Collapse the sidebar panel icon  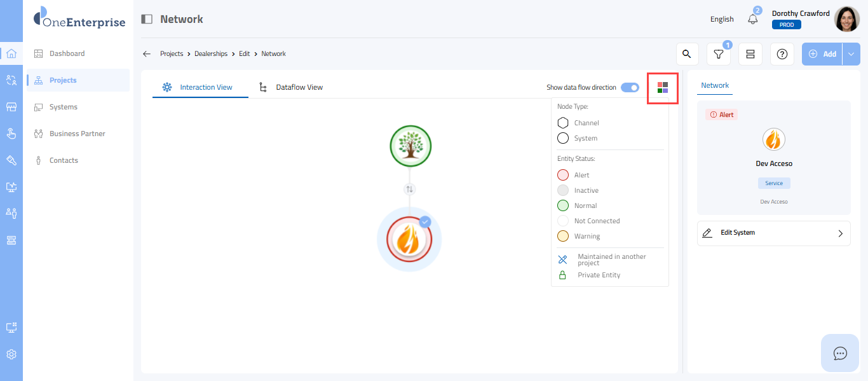tap(147, 19)
